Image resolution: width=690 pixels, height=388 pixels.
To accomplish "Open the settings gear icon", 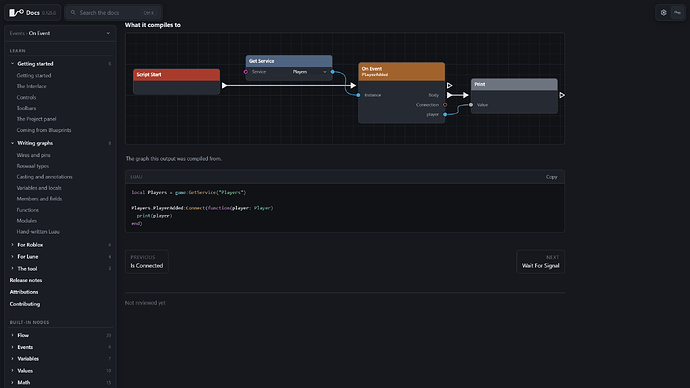I will tap(664, 12).
